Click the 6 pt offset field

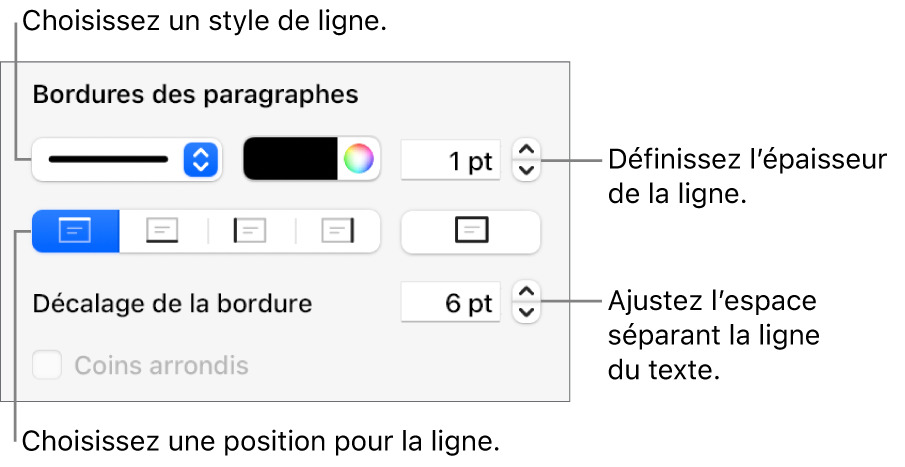click(450, 303)
